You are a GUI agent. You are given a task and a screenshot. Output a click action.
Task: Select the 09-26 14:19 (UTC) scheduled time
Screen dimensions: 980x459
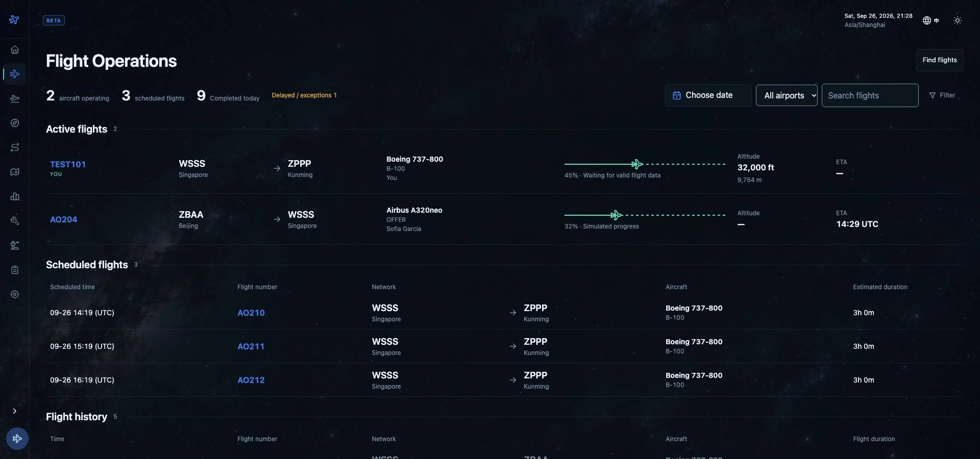pyautogui.click(x=82, y=313)
